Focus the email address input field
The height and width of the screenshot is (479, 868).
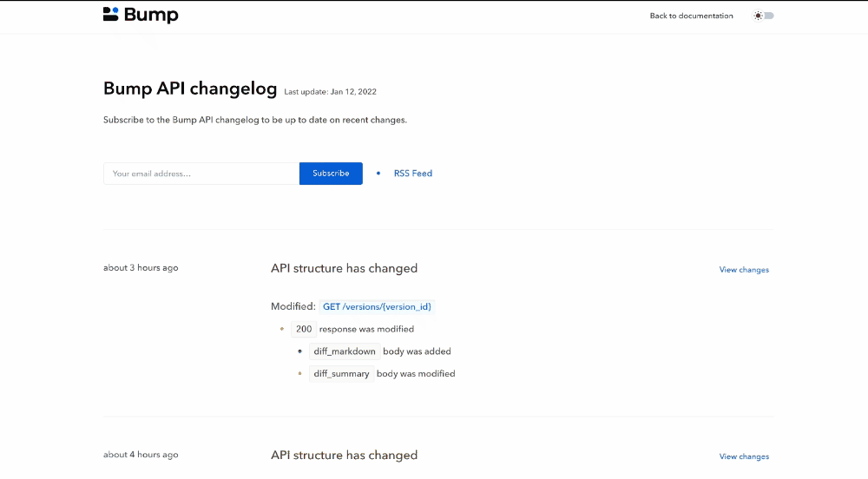(201, 174)
